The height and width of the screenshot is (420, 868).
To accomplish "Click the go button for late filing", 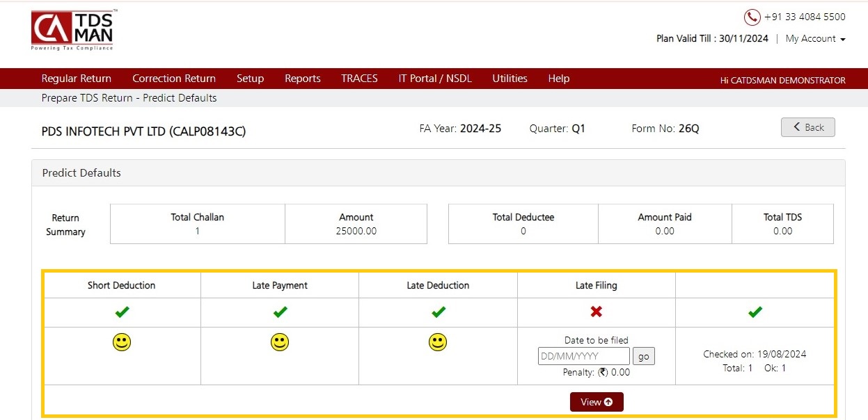I will tap(644, 356).
